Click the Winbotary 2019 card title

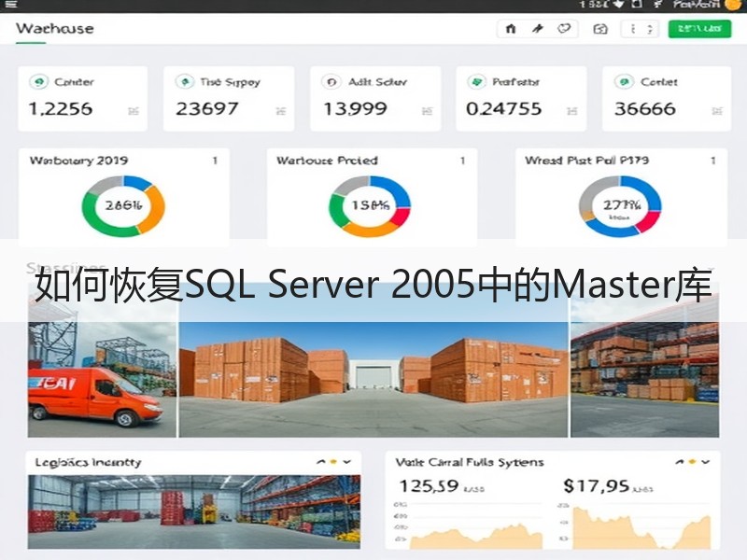pos(78,161)
